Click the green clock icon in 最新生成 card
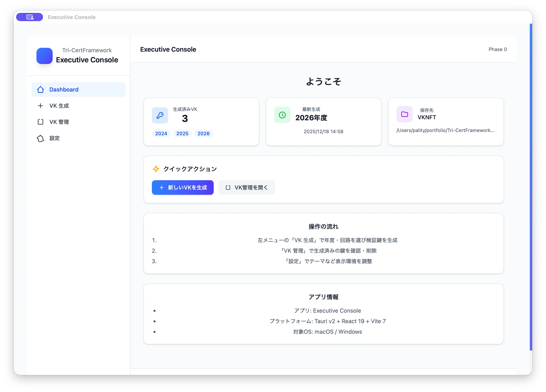Viewport: 546px width, 392px height. tap(282, 115)
